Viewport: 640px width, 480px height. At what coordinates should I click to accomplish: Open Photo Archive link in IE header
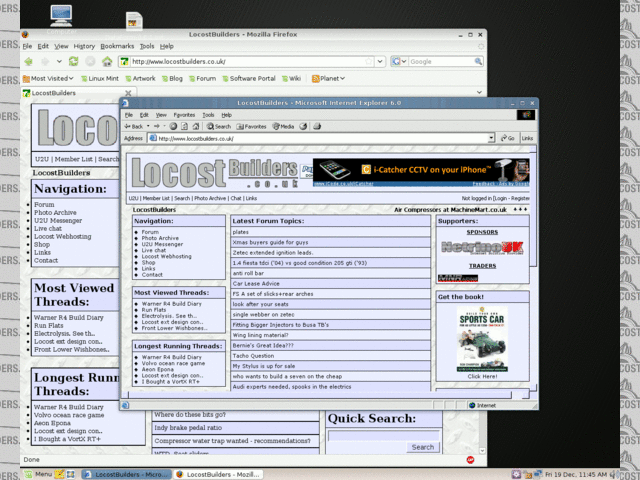tap(210, 198)
